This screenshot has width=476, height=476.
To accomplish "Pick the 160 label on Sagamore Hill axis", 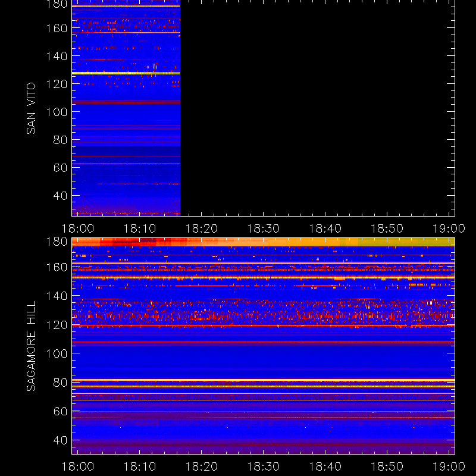I will coord(57,267).
